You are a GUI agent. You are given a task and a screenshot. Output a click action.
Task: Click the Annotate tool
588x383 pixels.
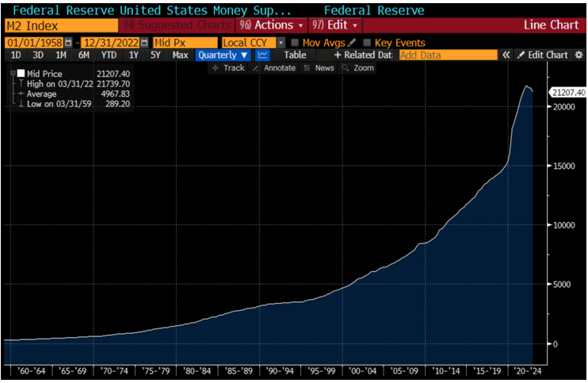pyautogui.click(x=274, y=68)
